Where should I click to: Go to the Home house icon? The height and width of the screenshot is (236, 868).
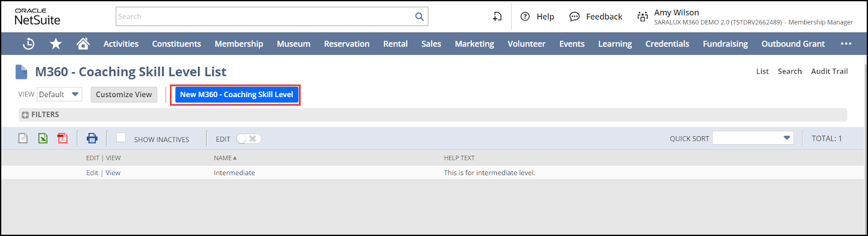pyautogui.click(x=83, y=44)
